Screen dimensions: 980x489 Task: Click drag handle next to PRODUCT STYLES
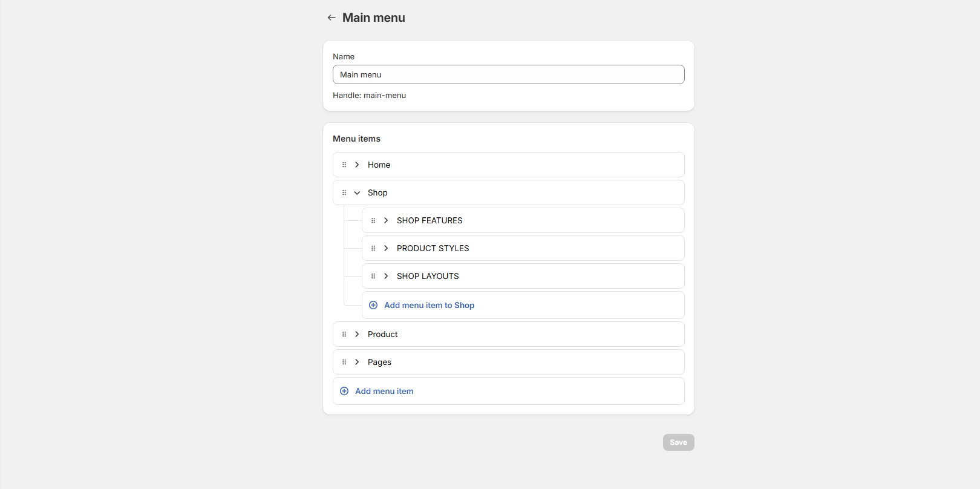[x=373, y=248]
